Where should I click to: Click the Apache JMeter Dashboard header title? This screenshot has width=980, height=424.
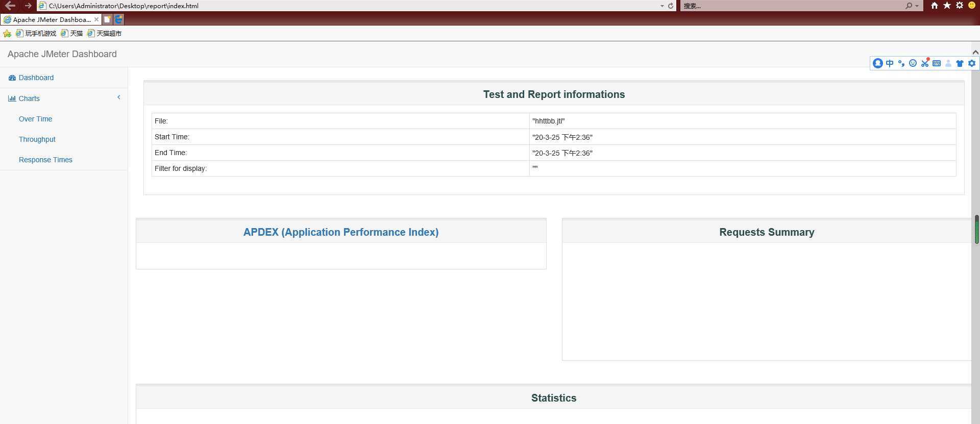coord(62,54)
